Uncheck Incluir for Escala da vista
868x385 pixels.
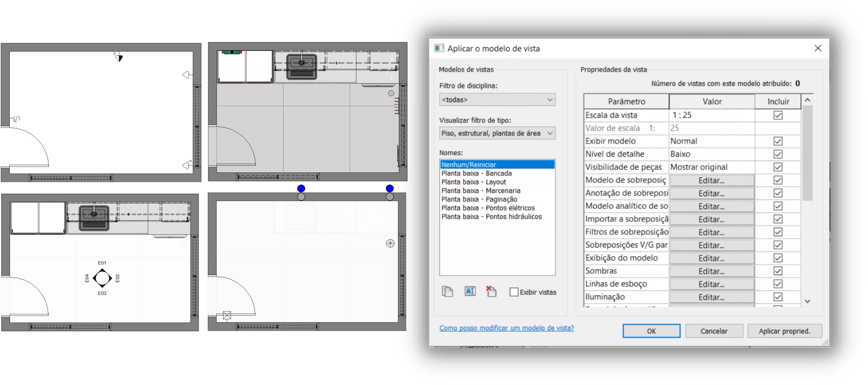tap(778, 115)
